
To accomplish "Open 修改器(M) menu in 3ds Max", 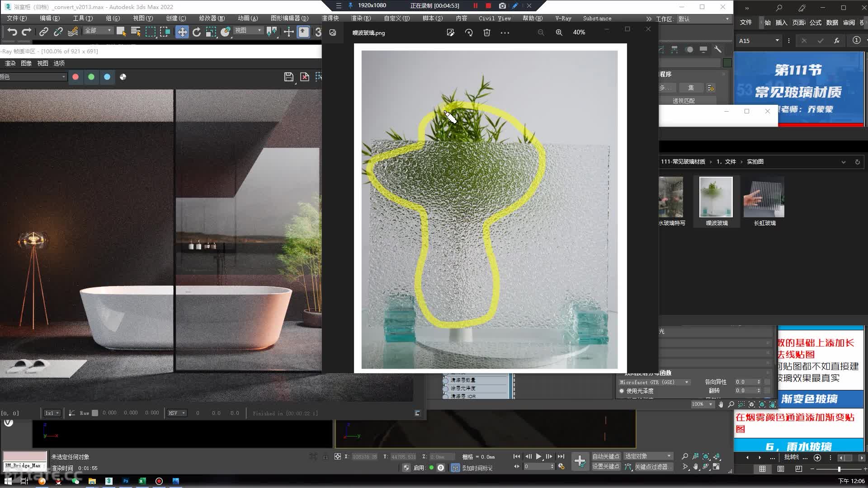I will [212, 18].
